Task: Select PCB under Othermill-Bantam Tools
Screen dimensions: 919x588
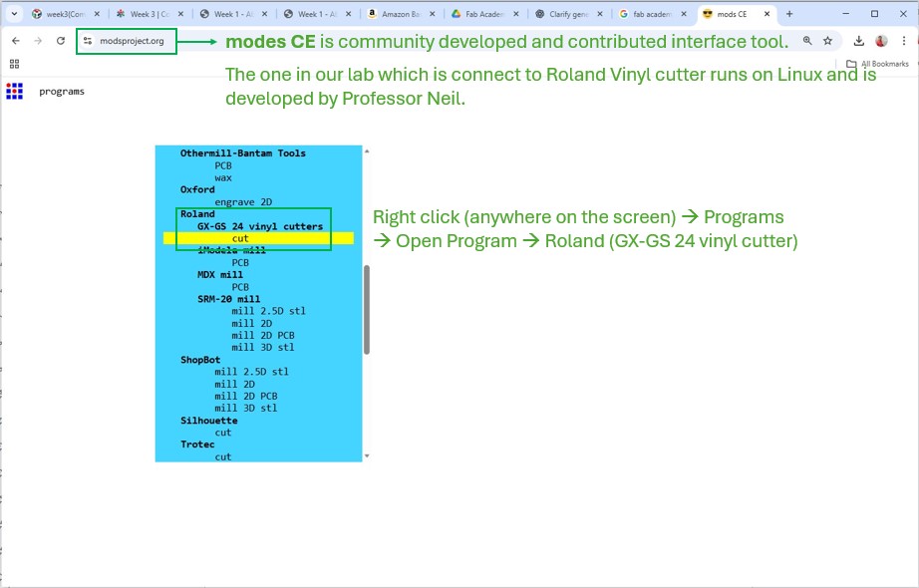Action: [223, 165]
